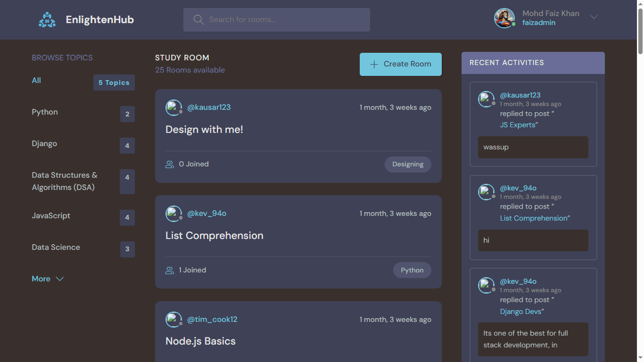Click Mohd Faiz Khan profile avatar
This screenshot has height=362, width=644.
(x=504, y=18)
